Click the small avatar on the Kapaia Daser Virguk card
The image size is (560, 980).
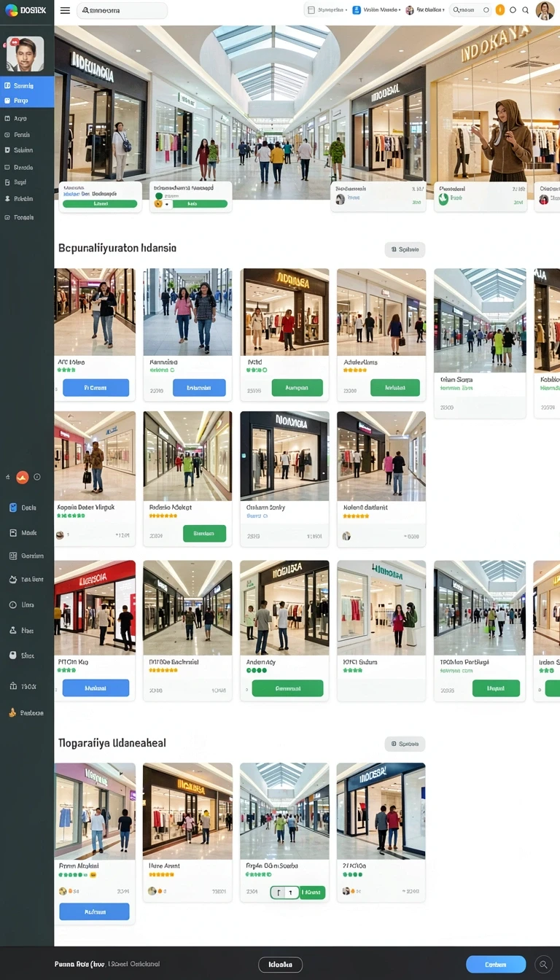60,535
